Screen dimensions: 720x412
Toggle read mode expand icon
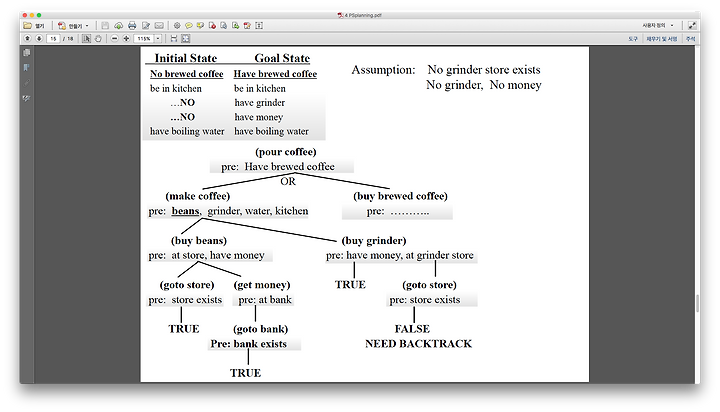[692, 26]
